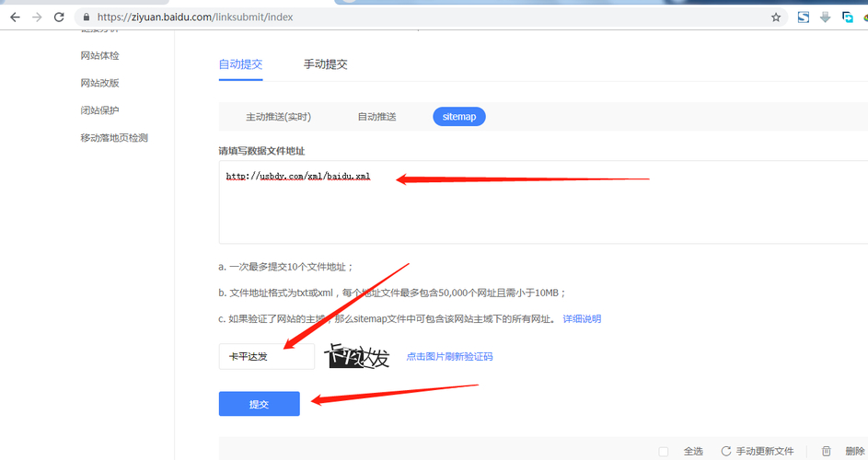Switch to the 手动提交 tab
868x460 pixels.
325,64
